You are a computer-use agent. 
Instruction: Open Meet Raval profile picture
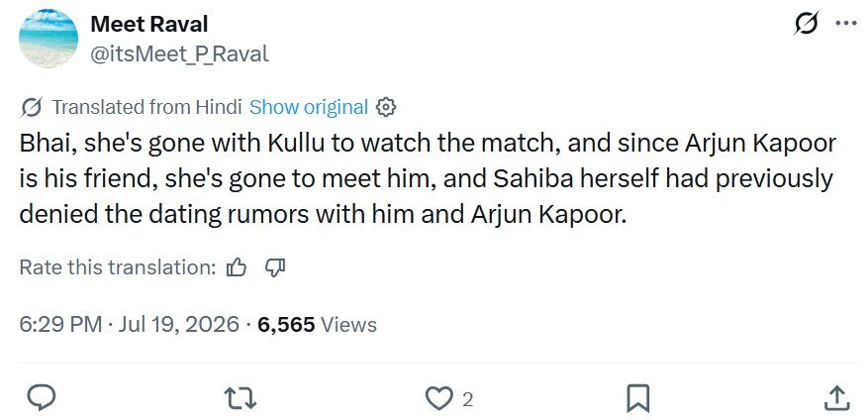click(48, 39)
